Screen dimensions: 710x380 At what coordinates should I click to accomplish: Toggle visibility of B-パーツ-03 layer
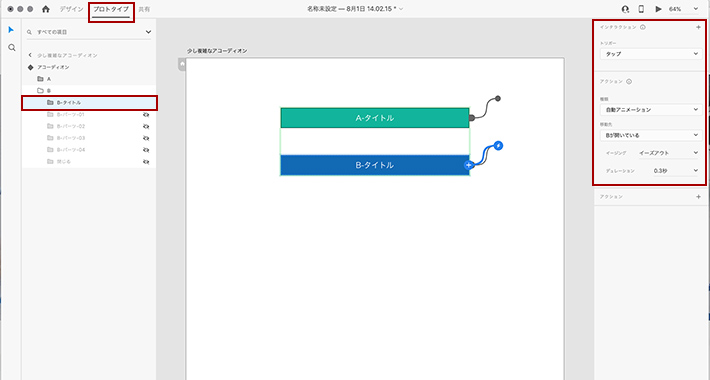click(x=146, y=138)
